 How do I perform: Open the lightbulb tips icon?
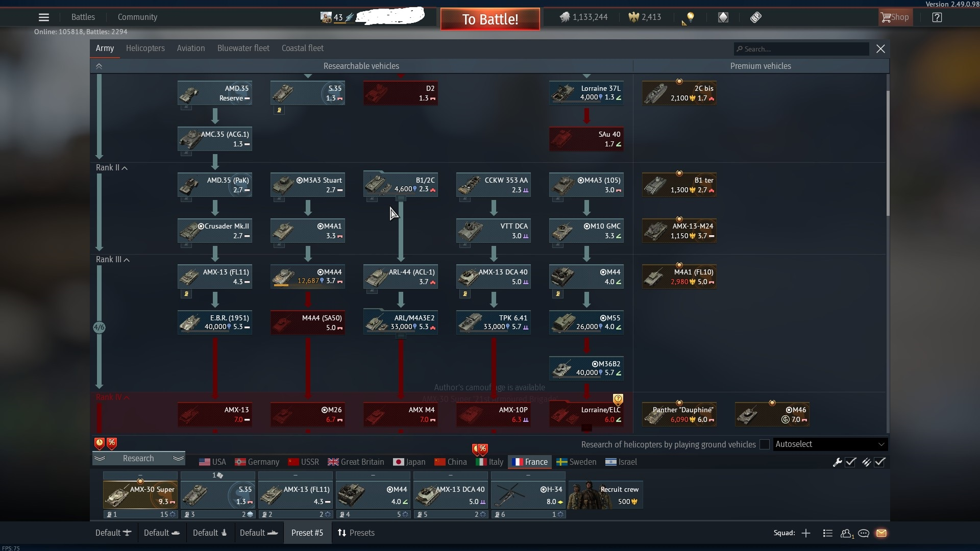(x=690, y=17)
